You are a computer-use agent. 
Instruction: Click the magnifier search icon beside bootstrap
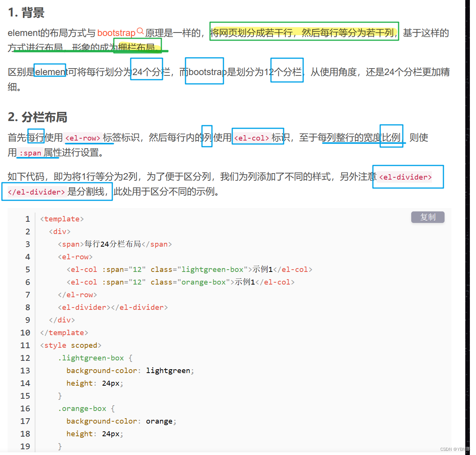coord(140,30)
